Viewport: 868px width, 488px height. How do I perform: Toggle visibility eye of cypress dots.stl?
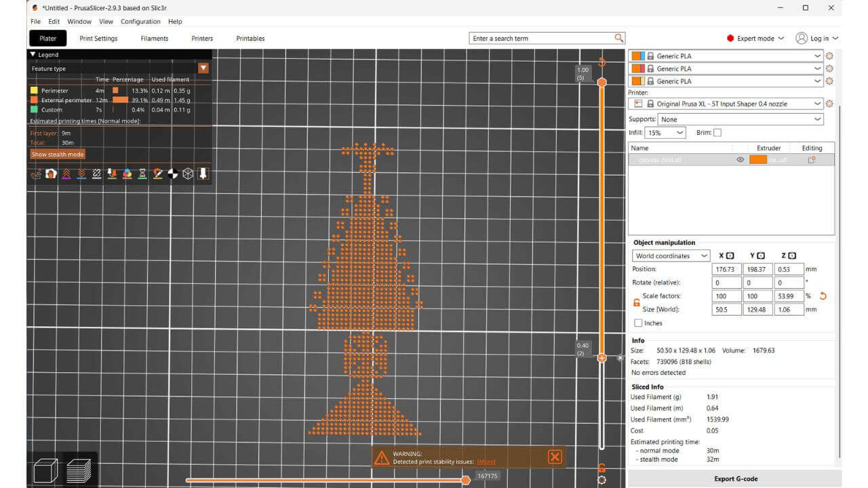pyautogui.click(x=740, y=160)
